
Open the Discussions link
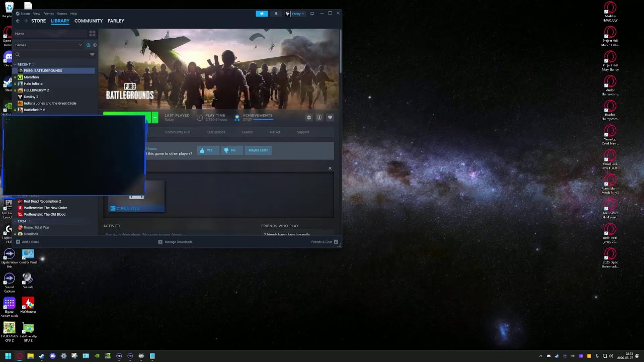[x=216, y=132]
